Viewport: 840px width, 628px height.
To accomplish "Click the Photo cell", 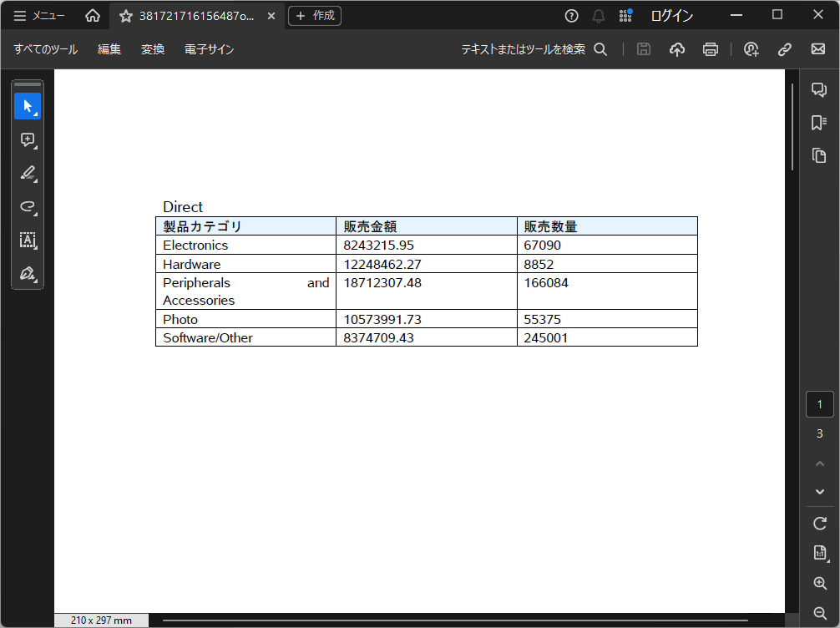I will click(x=245, y=319).
